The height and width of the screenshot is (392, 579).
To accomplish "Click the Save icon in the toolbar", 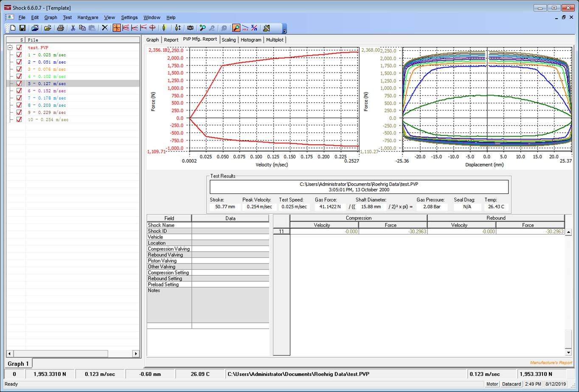I will click(x=22, y=28).
